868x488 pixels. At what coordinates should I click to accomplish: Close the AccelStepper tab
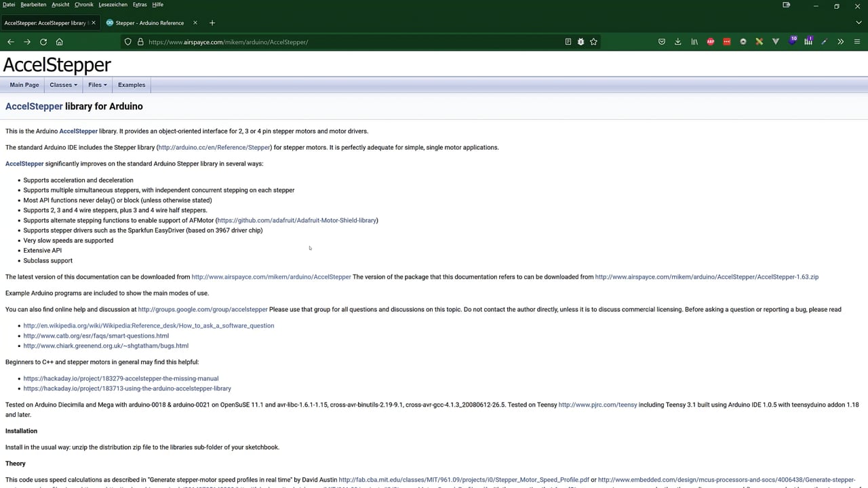coord(94,23)
